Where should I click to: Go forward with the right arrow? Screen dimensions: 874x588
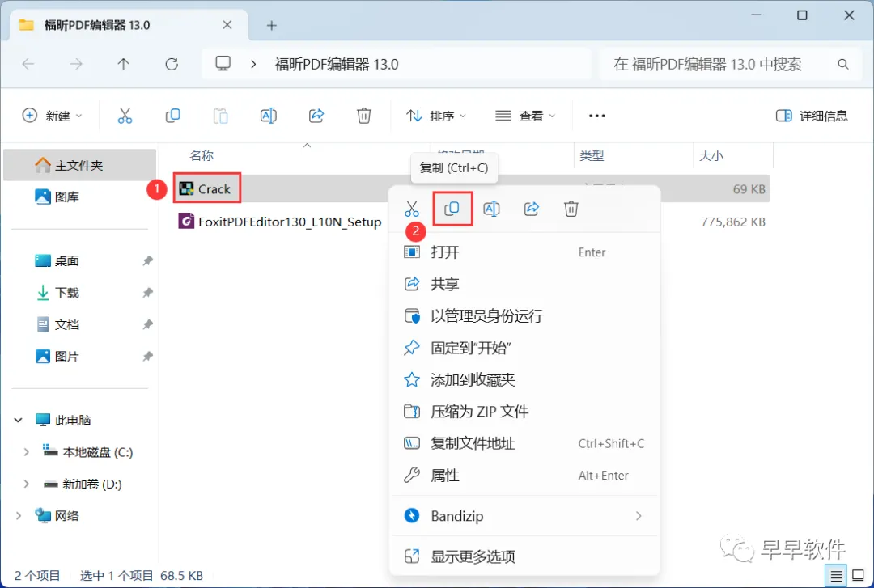point(76,64)
